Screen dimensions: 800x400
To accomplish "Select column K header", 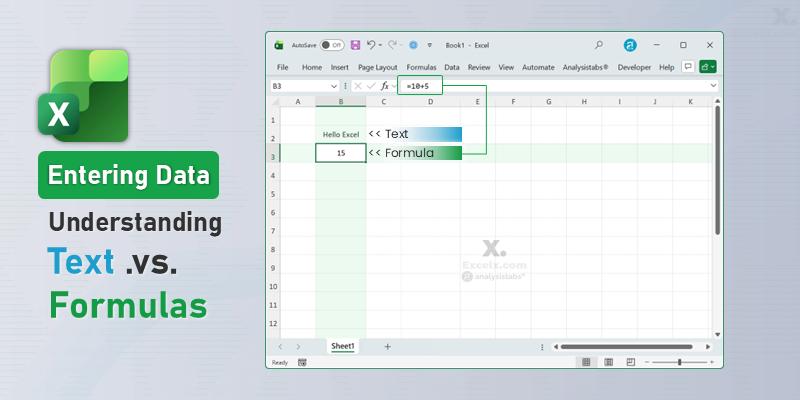I will click(x=690, y=102).
